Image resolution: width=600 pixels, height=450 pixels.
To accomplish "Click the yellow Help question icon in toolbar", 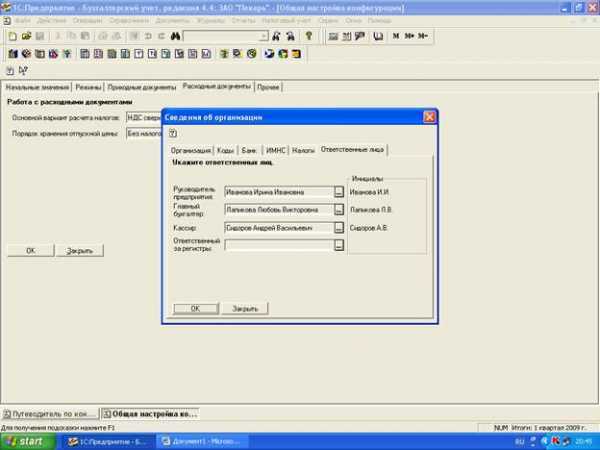I will coord(309,36).
